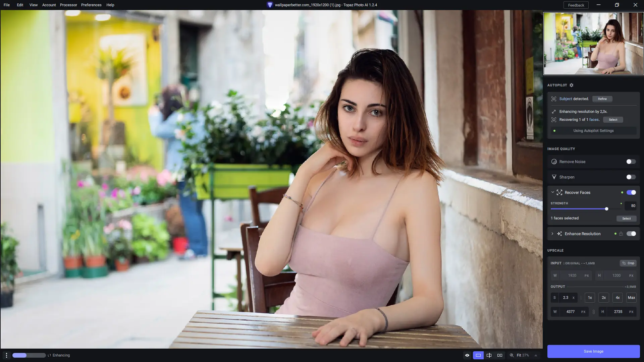Enable the Remove Noise toggle

click(x=631, y=162)
